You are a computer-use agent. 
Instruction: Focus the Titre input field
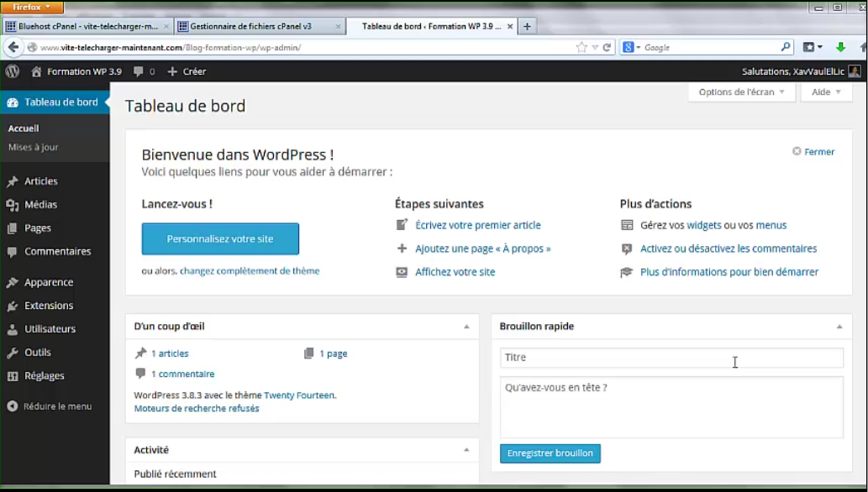[x=671, y=358]
